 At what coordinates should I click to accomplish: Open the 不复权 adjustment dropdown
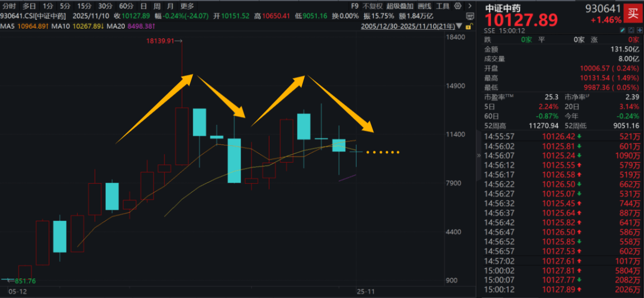click(373, 6)
